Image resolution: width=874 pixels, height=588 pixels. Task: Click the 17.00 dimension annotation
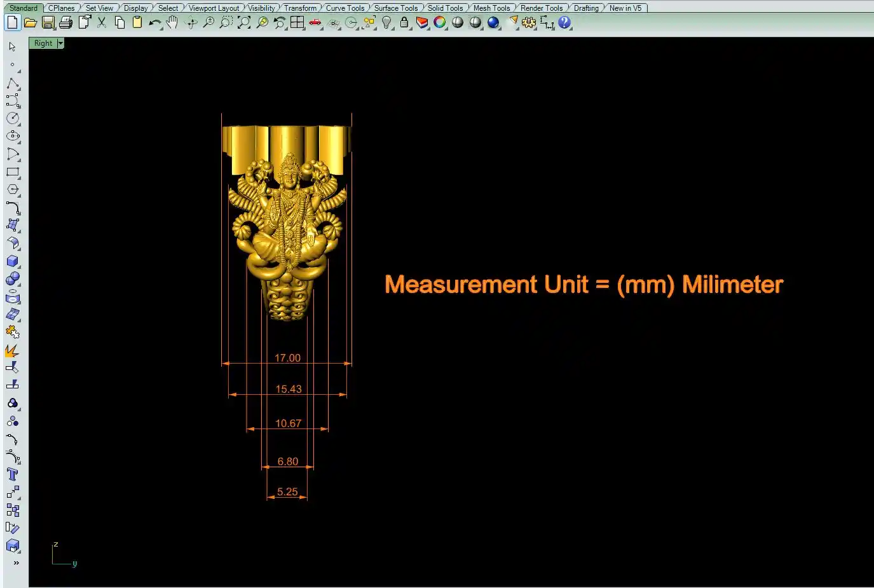click(287, 358)
